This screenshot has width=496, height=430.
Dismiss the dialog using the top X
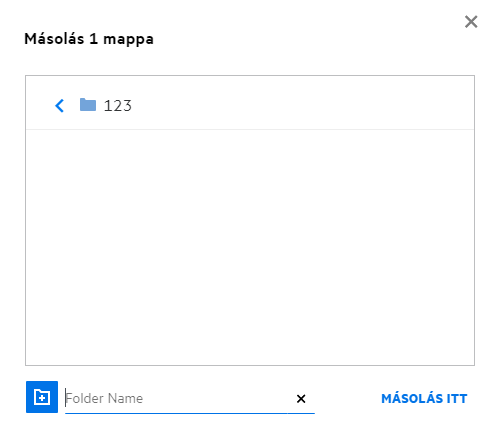pos(471,22)
